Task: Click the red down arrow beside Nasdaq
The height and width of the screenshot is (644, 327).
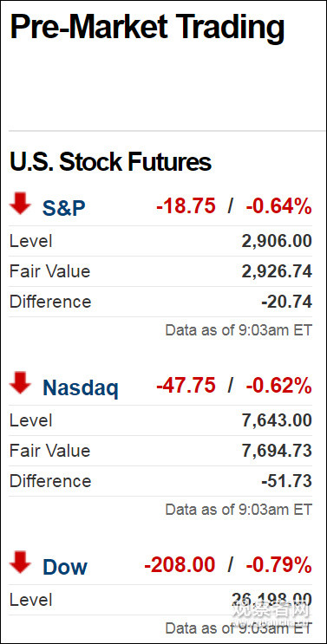Action: point(21,383)
